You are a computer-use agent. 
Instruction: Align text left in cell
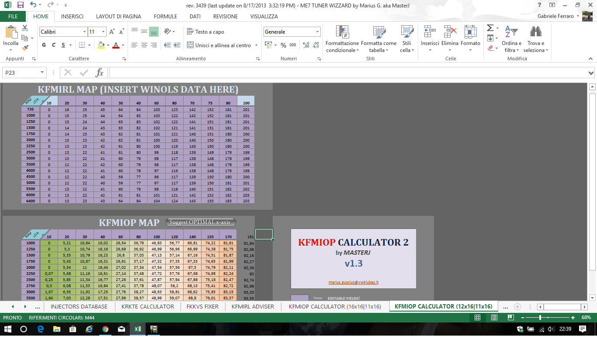134,45
